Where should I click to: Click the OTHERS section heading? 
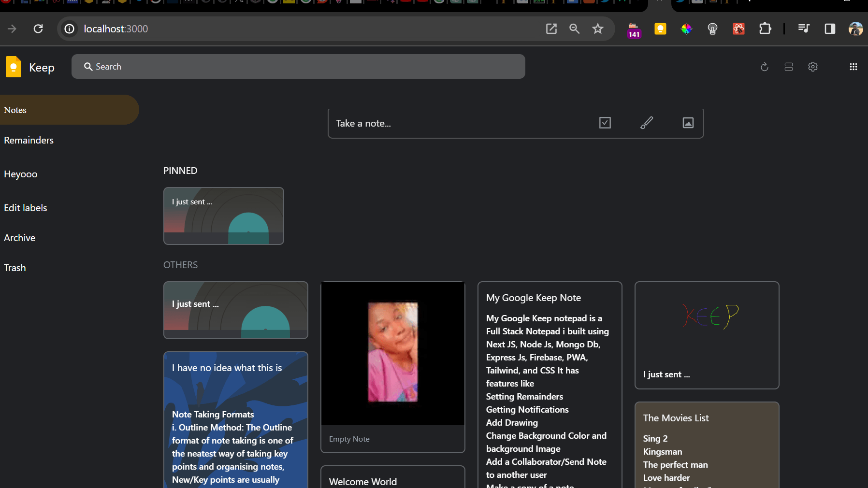point(180,265)
